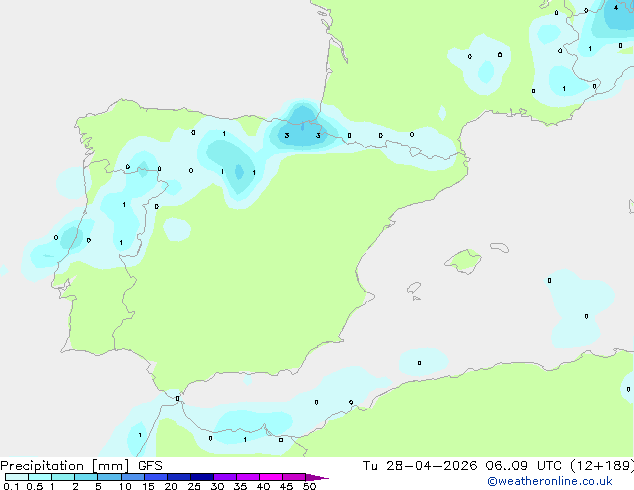This screenshot has width=634, height=490.
Task: Choose the 2–5 mm legend color box
Action: [x=86, y=477]
